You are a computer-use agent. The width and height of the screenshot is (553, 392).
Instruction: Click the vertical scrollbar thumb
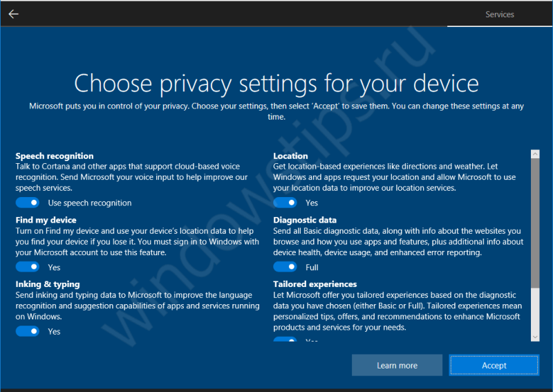click(535, 223)
